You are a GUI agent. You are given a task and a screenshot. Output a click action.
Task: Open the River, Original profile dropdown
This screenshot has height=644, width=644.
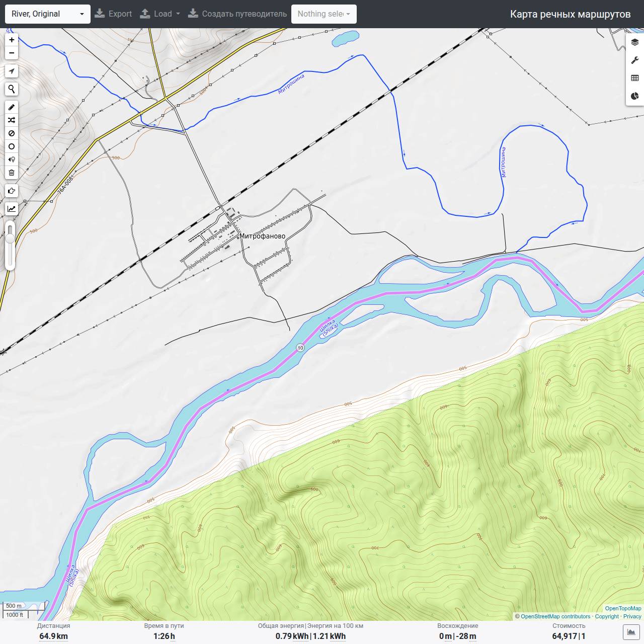point(48,14)
